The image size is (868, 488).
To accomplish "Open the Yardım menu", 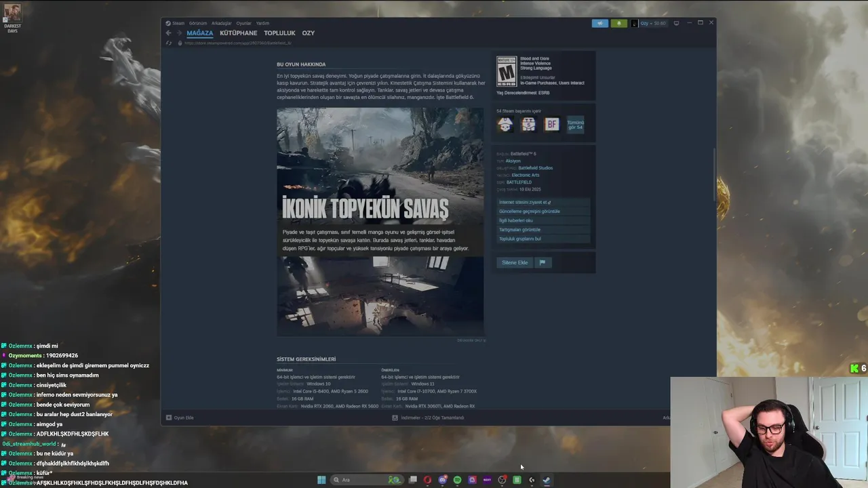I will click(x=262, y=23).
